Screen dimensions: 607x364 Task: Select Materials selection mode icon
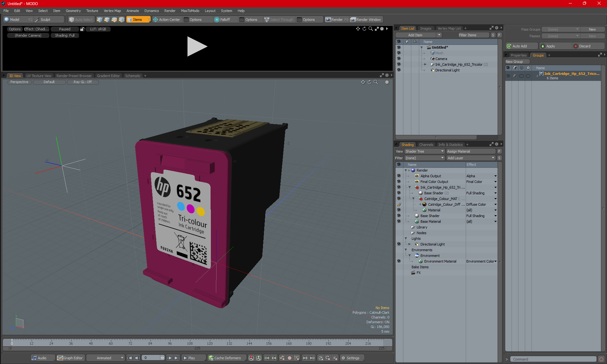pyautogui.click(x=121, y=20)
